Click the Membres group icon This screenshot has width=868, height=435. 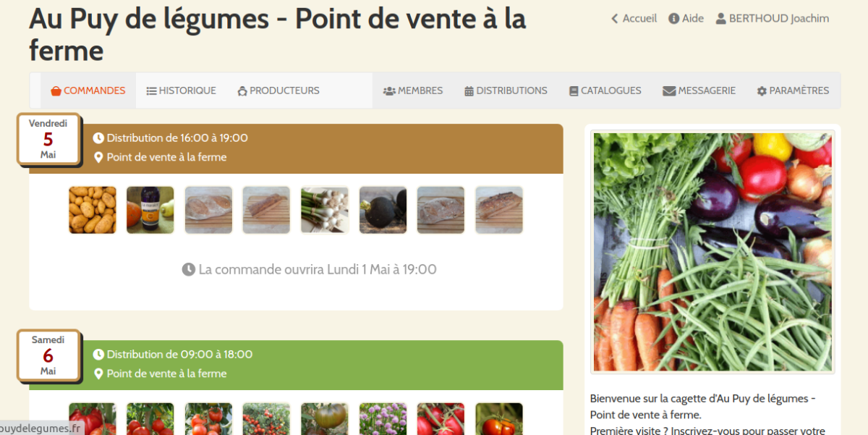click(x=389, y=91)
